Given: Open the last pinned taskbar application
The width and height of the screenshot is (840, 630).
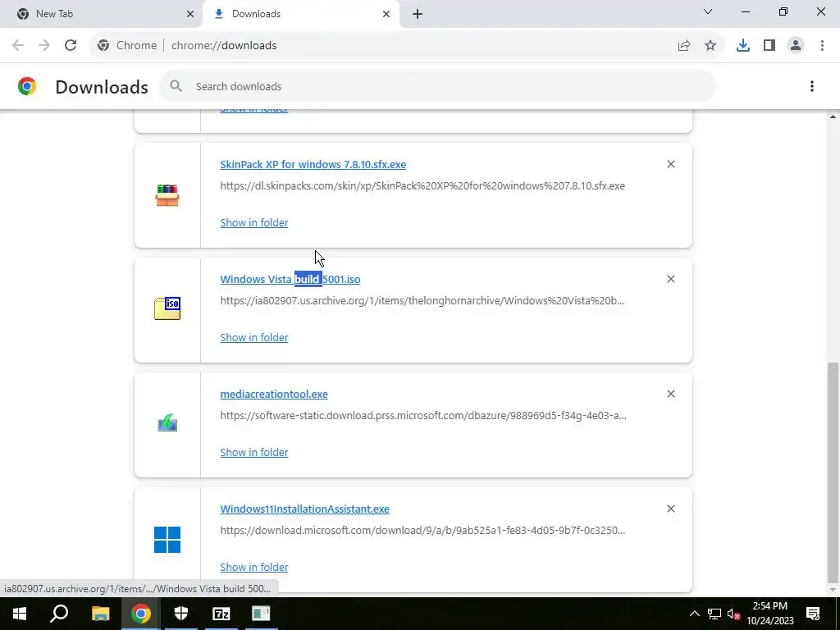Looking at the screenshot, I should click(261, 614).
